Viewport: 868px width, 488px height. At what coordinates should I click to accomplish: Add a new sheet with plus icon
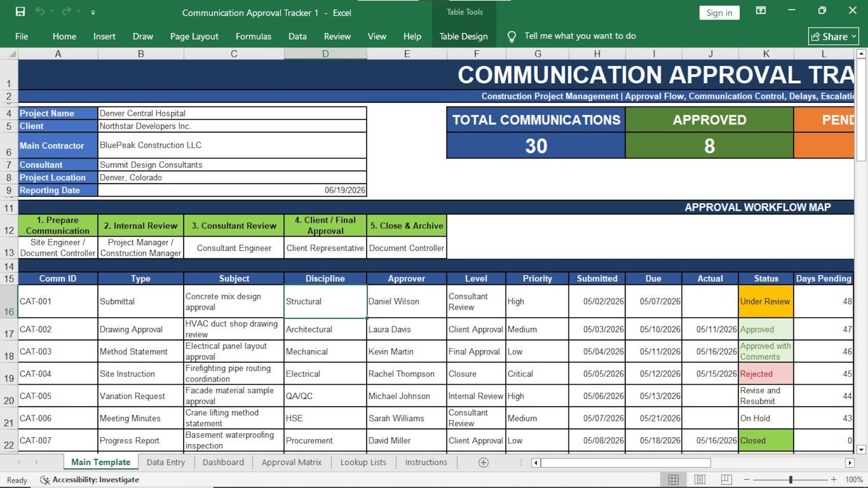point(483,463)
